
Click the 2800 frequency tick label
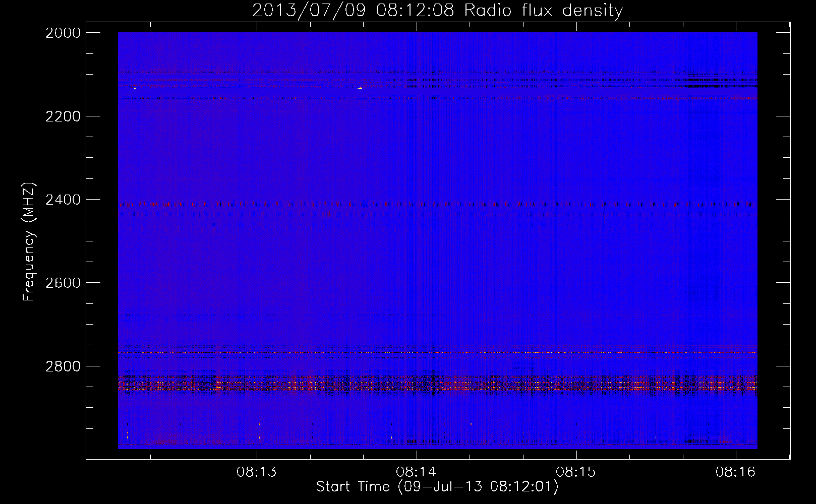click(x=63, y=366)
